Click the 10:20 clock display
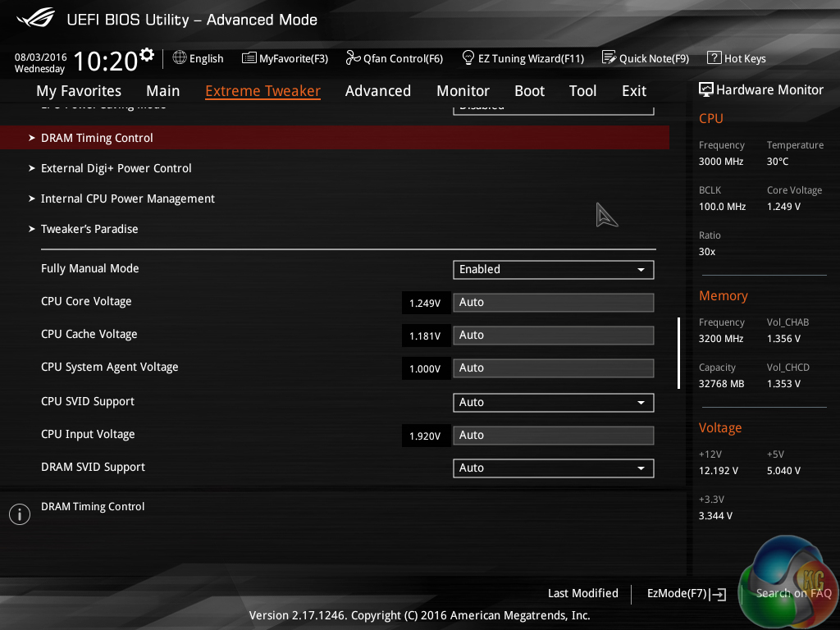 [x=106, y=61]
